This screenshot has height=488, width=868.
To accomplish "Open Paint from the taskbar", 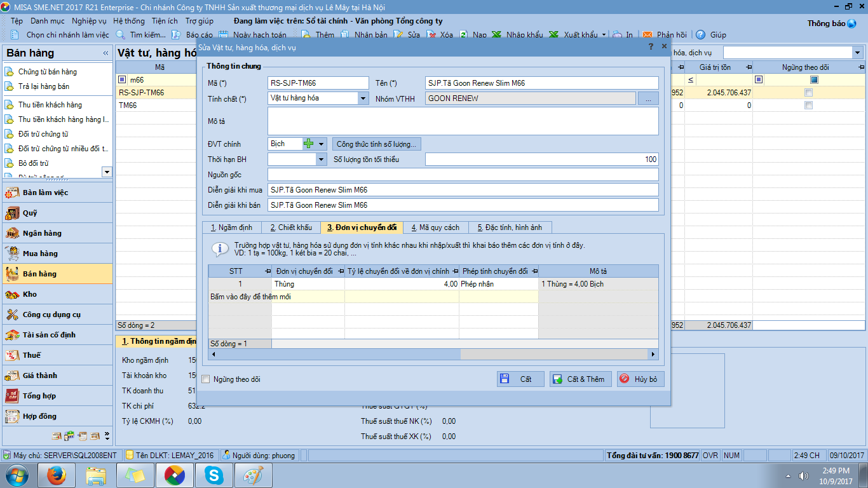I will tap(254, 475).
